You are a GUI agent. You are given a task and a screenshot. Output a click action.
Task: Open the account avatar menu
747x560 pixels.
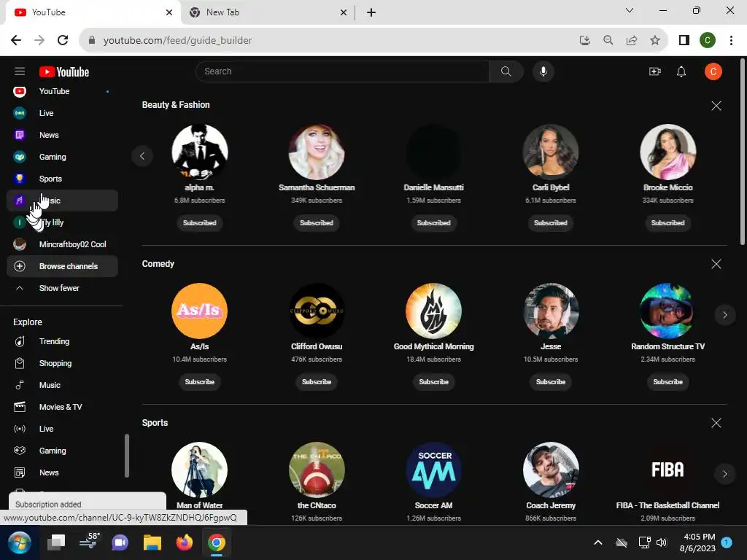713,71
